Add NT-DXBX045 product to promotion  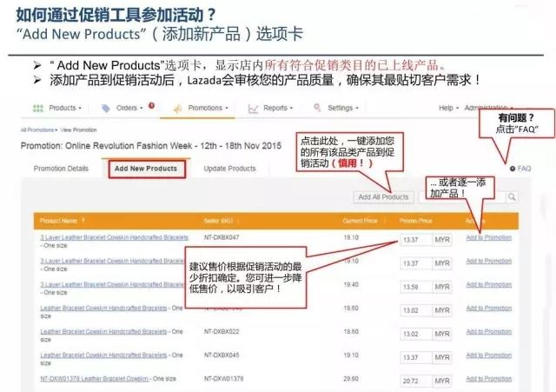click(488, 355)
